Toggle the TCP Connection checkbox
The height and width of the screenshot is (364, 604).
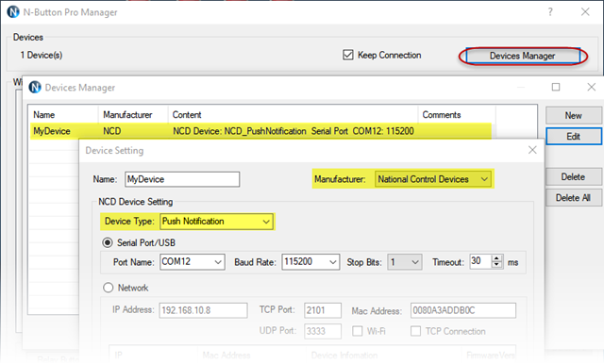tap(415, 331)
